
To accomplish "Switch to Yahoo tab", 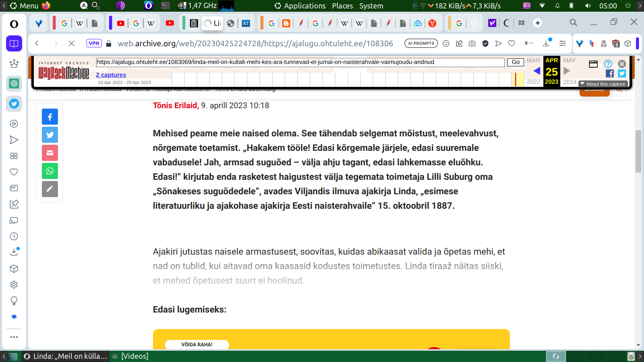I will pos(492,23).
